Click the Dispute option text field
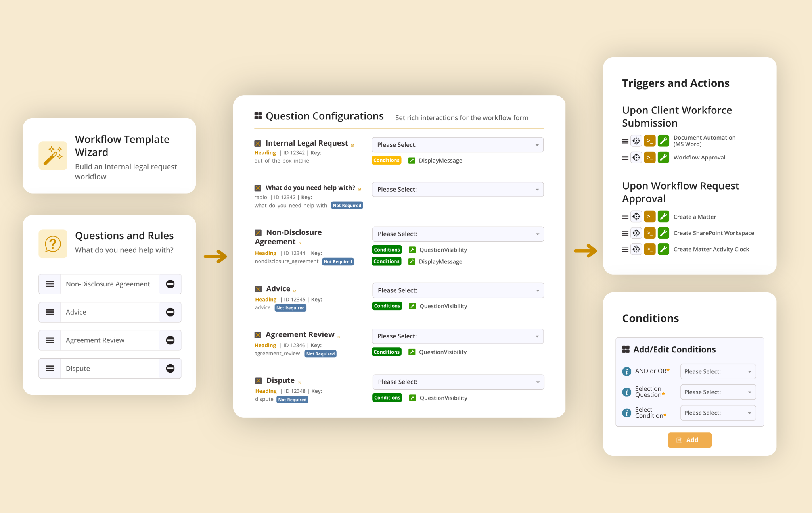Viewport: 812px width, 513px height. (110, 369)
